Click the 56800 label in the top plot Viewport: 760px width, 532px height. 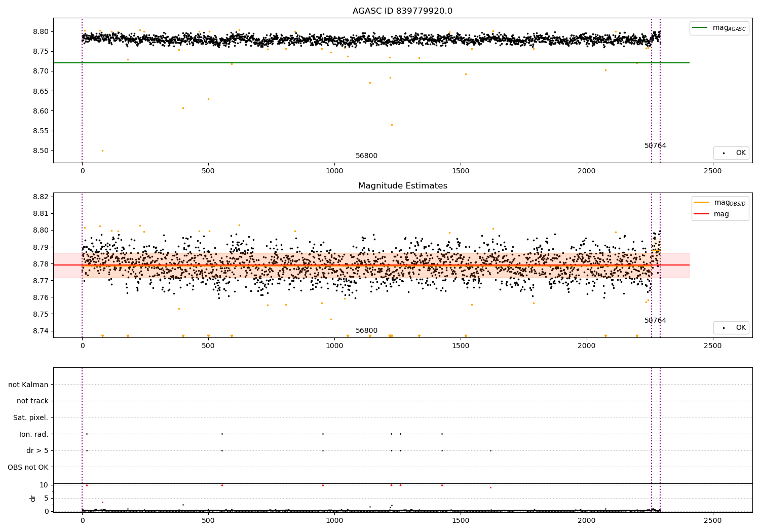pos(366,156)
